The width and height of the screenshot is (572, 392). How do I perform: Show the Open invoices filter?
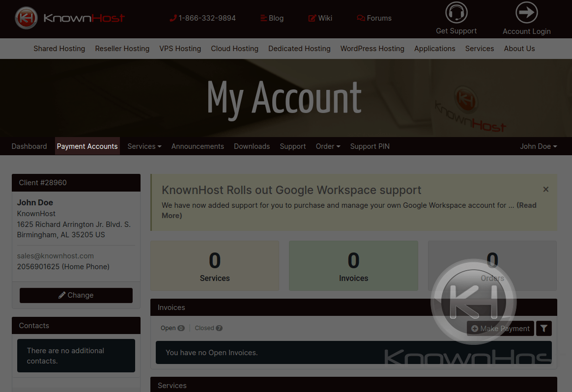(x=172, y=328)
